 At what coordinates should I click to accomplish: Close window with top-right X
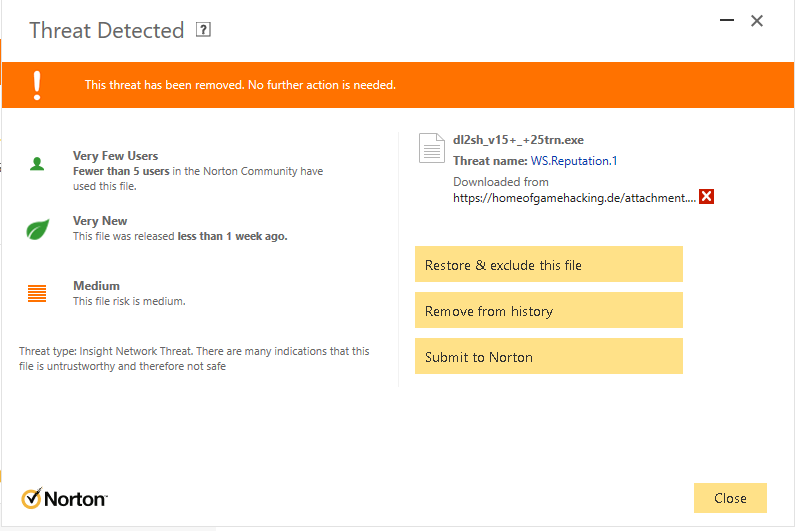pyautogui.click(x=757, y=21)
